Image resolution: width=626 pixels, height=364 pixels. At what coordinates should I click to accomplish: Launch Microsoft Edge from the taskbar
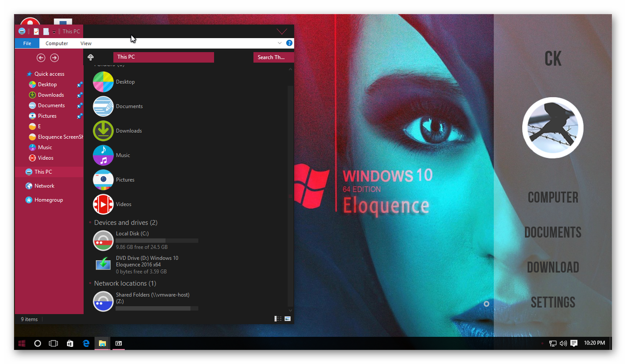pyautogui.click(x=86, y=343)
